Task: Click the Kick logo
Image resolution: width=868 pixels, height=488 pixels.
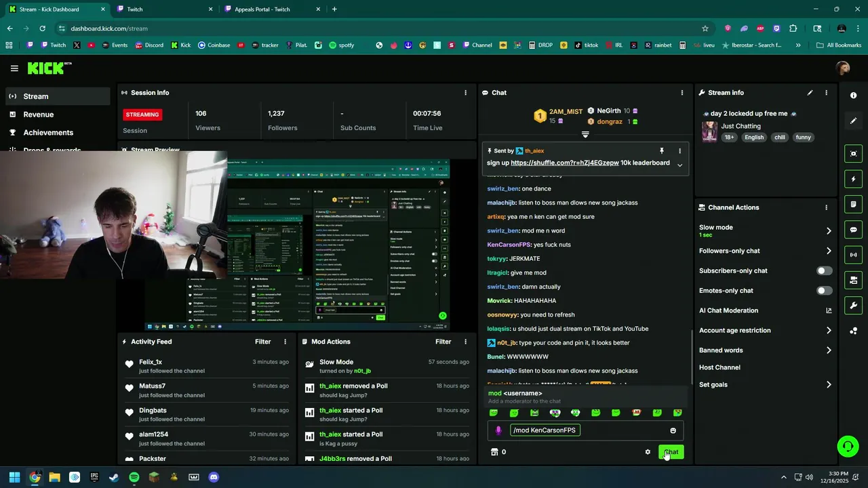Action: coord(49,68)
